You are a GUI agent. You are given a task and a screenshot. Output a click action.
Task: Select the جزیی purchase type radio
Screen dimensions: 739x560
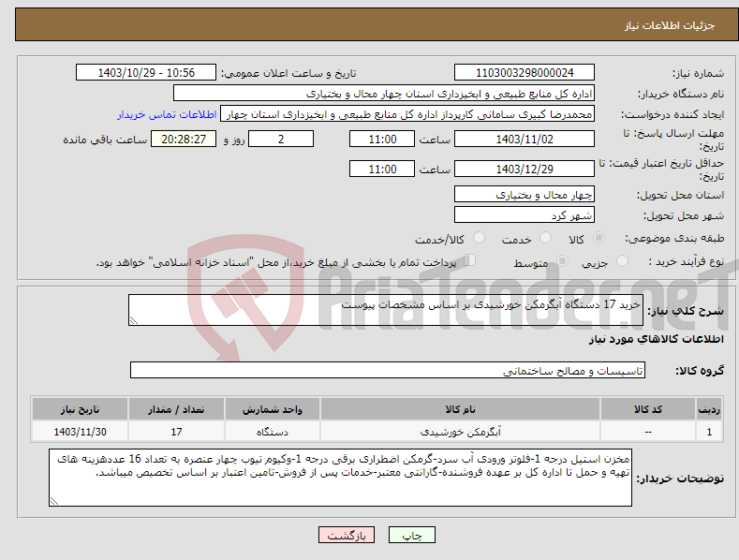tap(622, 260)
